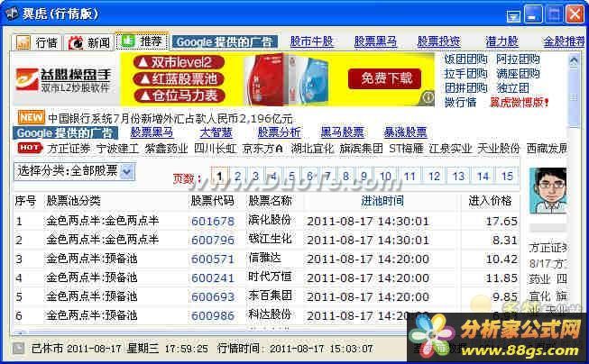Open 微行情 link
The image size is (589, 364).
[460, 102]
